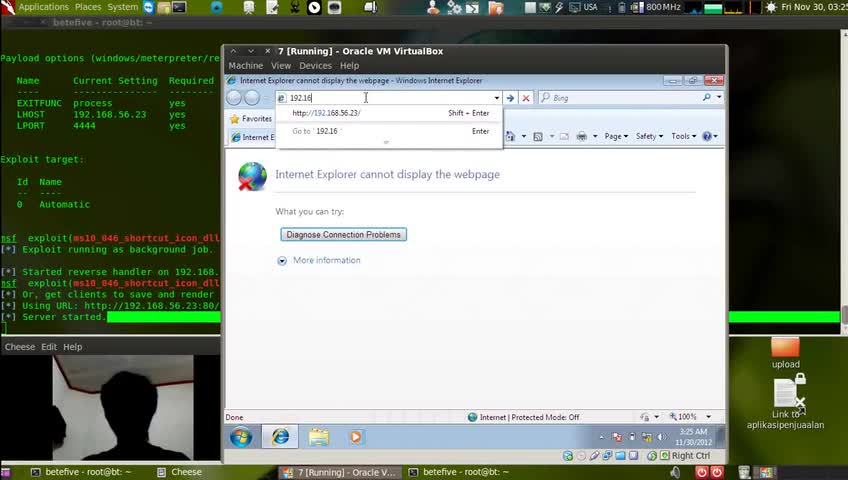Click VirtualBox optical disk status icon

click(x=581, y=456)
